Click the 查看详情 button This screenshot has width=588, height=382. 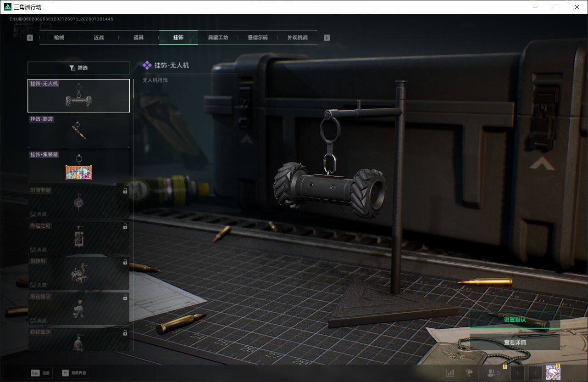tap(515, 343)
